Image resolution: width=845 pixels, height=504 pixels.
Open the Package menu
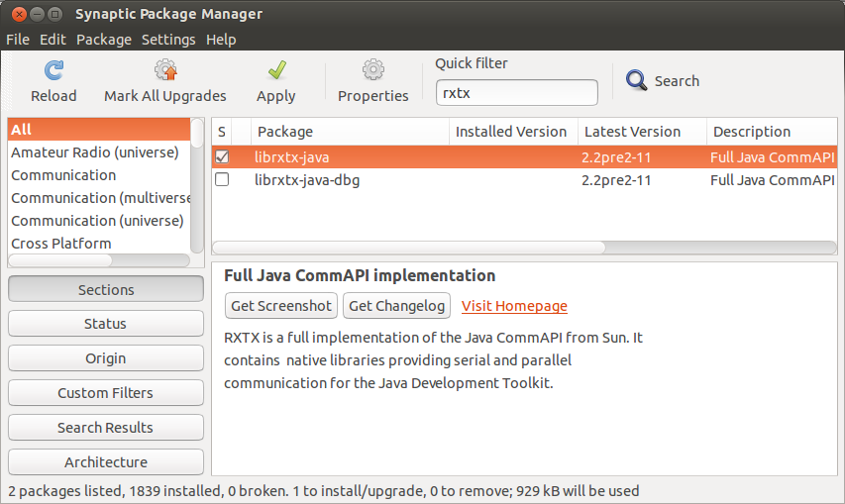point(104,40)
